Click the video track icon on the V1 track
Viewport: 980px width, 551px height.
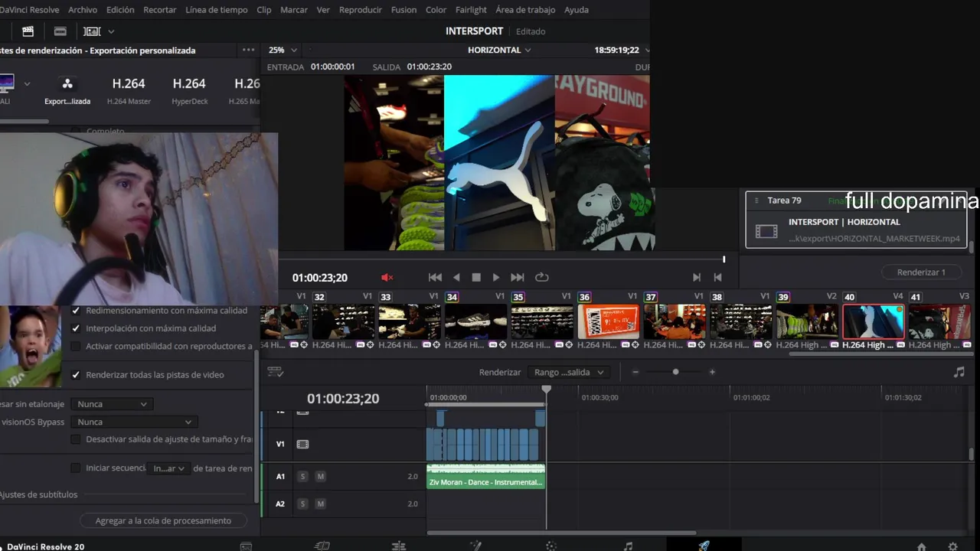pyautogui.click(x=302, y=444)
